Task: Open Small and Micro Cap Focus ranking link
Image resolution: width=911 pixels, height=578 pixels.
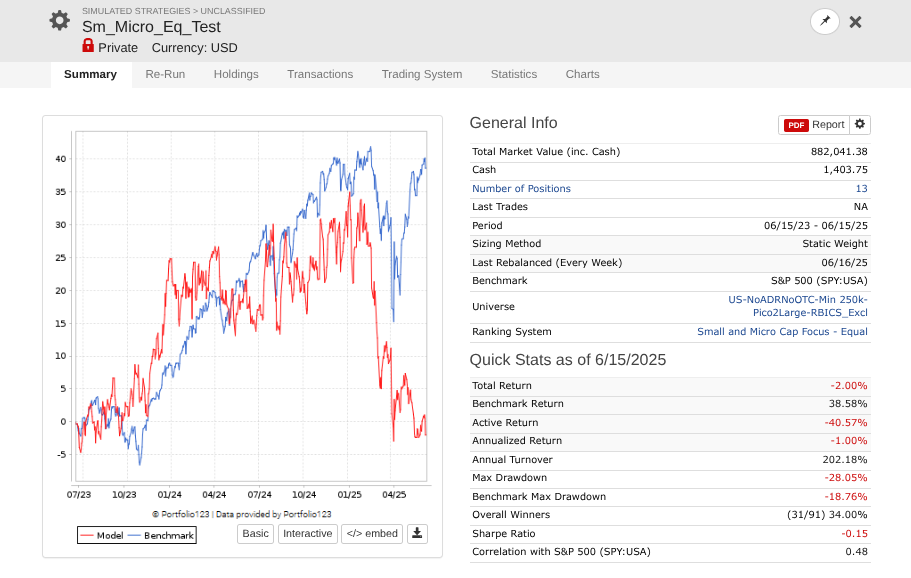Action: point(782,332)
